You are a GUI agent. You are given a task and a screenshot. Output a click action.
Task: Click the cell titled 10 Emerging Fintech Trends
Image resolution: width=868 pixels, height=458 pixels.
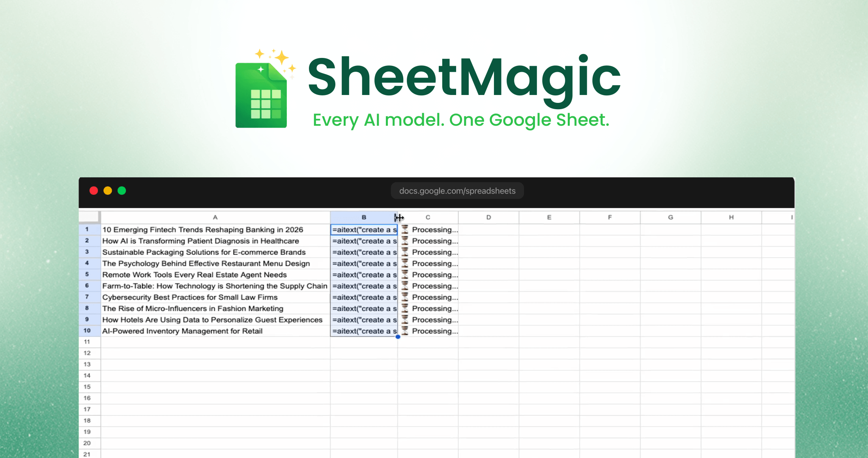click(215, 229)
